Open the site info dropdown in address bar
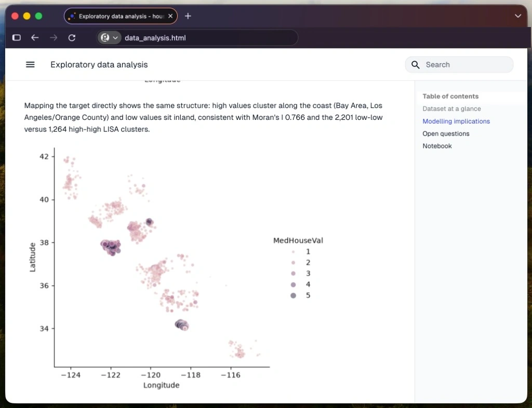 click(x=110, y=37)
